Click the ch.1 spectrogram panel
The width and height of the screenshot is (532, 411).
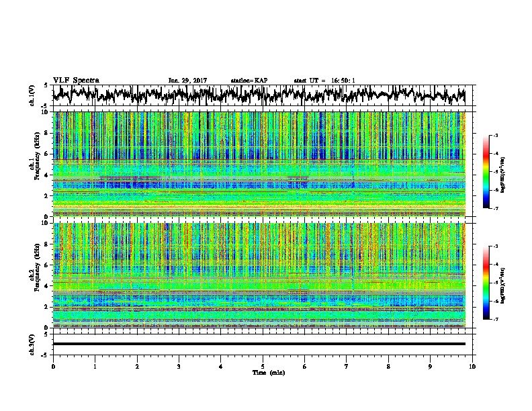259,164
